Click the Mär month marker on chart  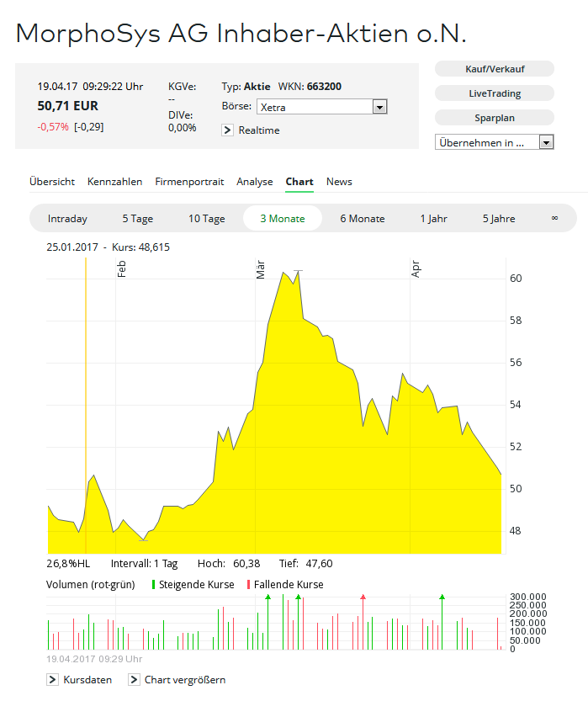coord(261,269)
